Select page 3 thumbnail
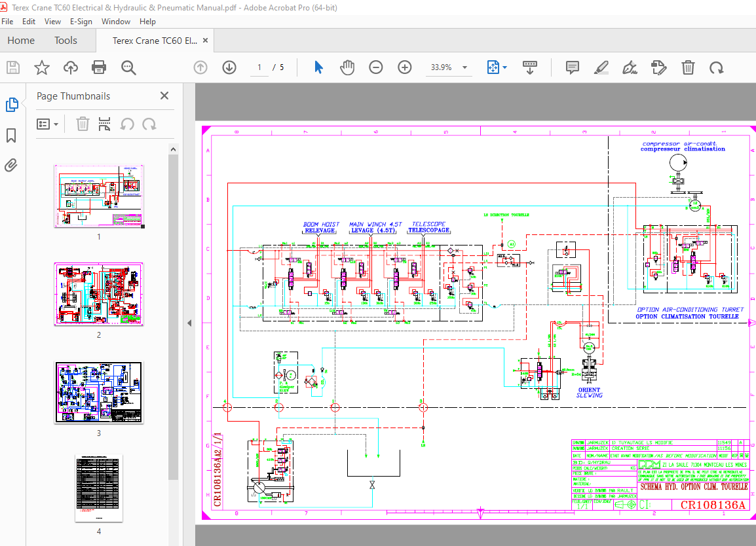 [99, 393]
